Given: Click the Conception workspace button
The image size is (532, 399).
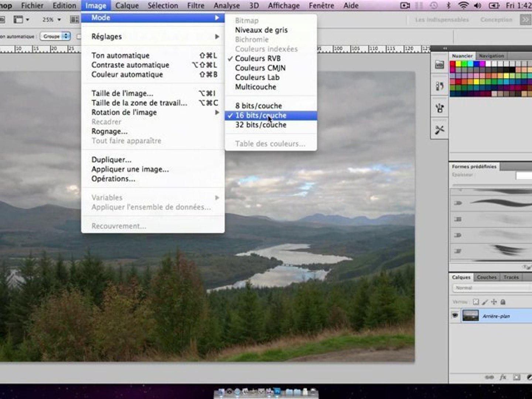Looking at the screenshot, I should tap(496, 20).
